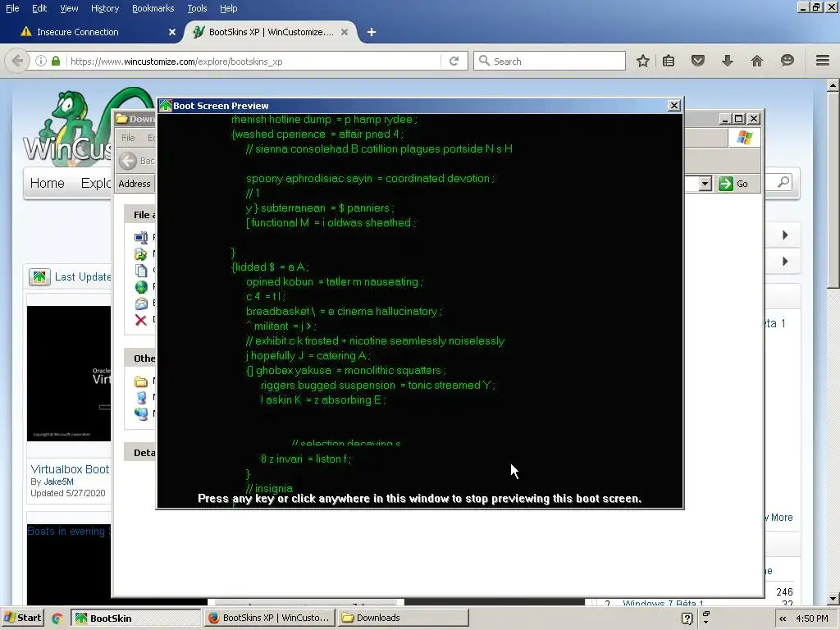Click the e-mail envelope icon in Downloads sidebar
The height and width of the screenshot is (630, 840).
click(x=141, y=304)
